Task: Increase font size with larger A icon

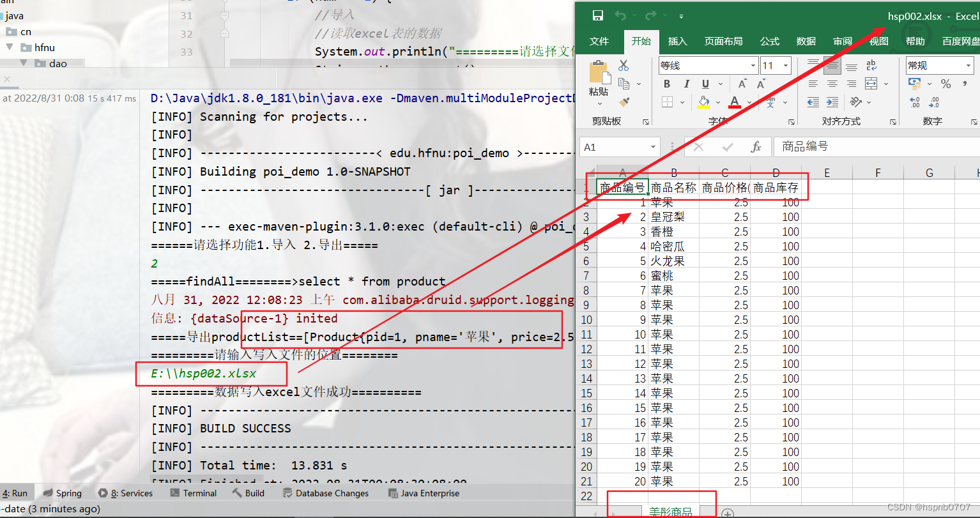Action: (742, 84)
